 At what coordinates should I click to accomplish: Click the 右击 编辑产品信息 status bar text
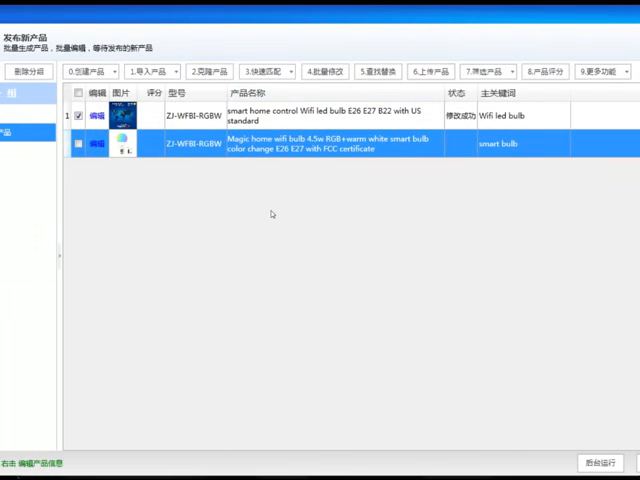[x=32, y=463]
